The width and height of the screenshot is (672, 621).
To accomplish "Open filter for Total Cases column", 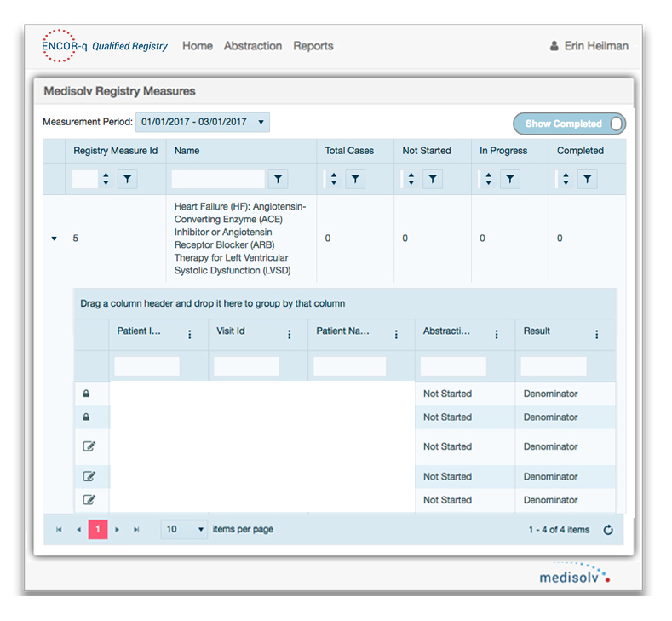I will pyautogui.click(x=356, y=179).
